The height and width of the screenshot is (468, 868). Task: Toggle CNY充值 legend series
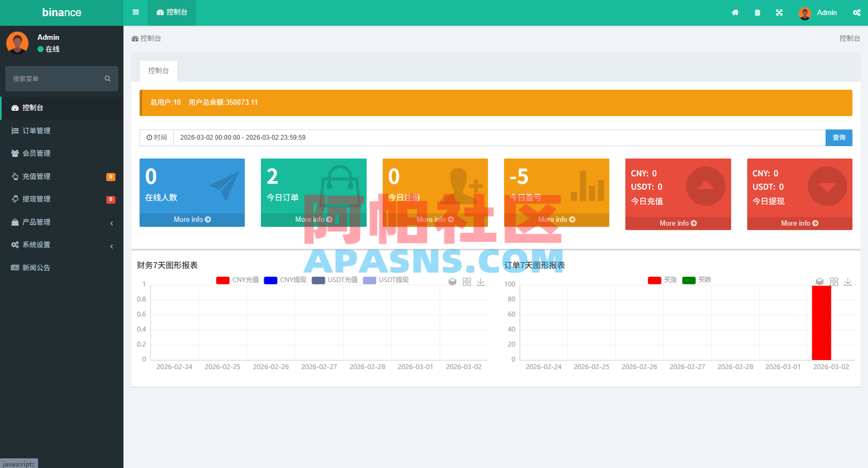click(237, 280)
